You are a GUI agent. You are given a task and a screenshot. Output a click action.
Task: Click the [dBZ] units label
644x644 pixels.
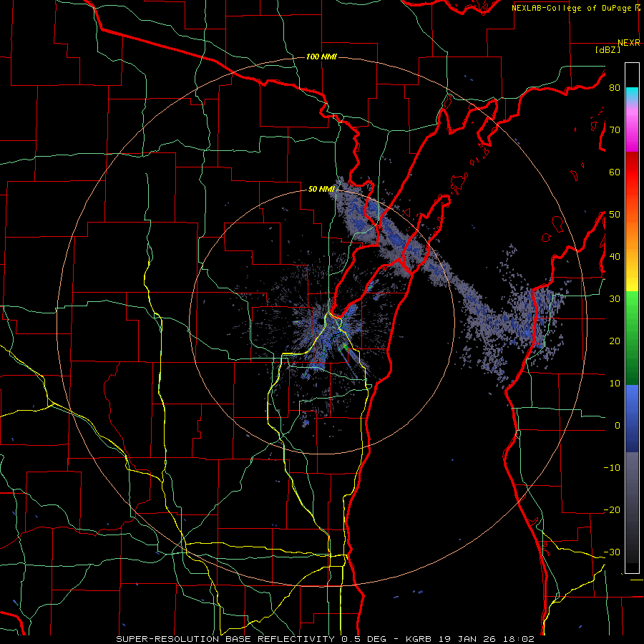coord(608,49)
